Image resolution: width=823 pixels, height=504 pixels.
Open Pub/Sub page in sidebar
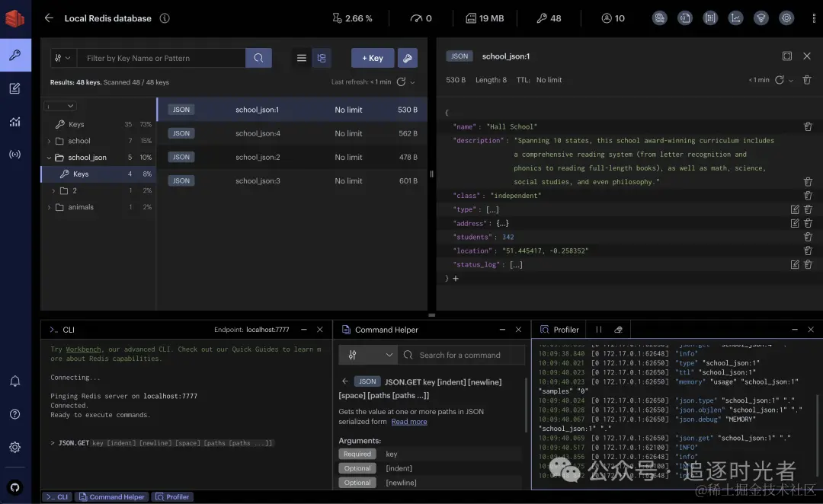[x=15, y=155]
